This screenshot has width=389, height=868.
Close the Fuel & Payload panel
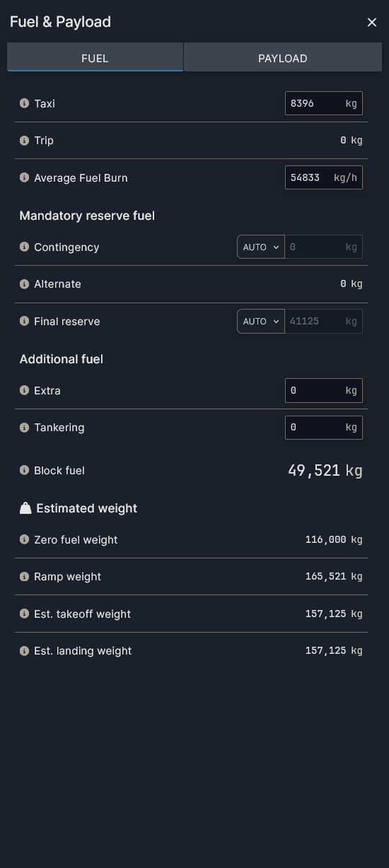pyautogui.click(x=372, y=23)
